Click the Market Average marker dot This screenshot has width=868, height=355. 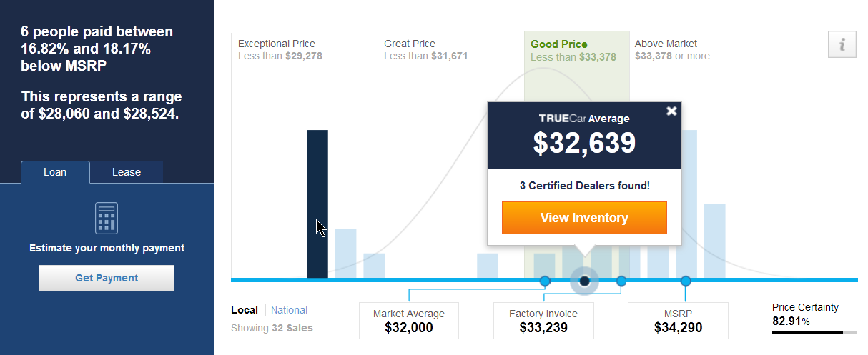click(x=545, y=281)
